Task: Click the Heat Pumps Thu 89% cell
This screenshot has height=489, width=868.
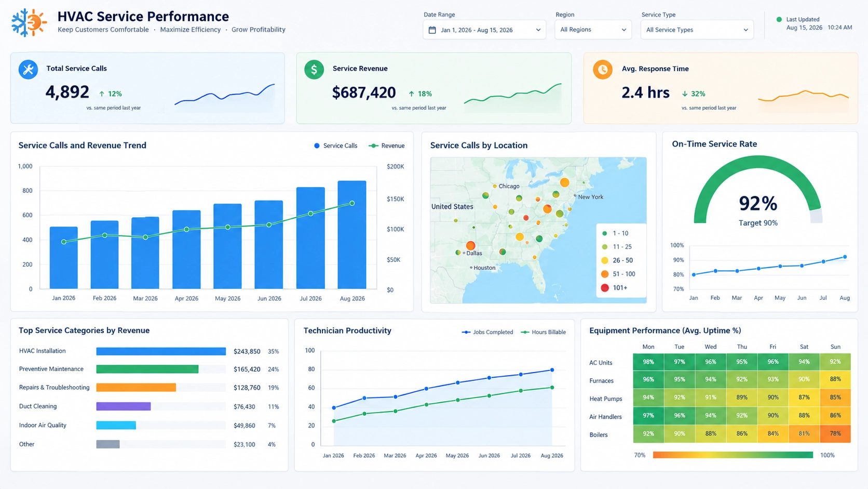Action: tap(742, 398)
